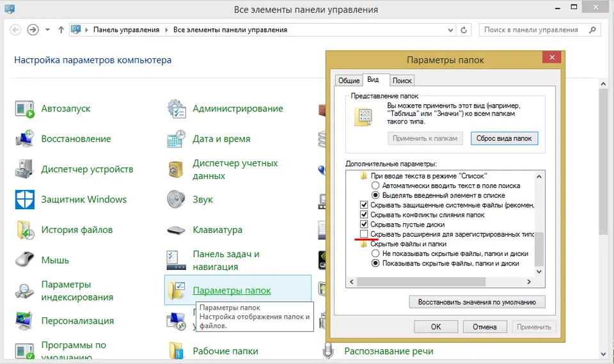Screen dimensions: 614x364
Task: Click the search magnifier icon
Action: tap(592, 30)
